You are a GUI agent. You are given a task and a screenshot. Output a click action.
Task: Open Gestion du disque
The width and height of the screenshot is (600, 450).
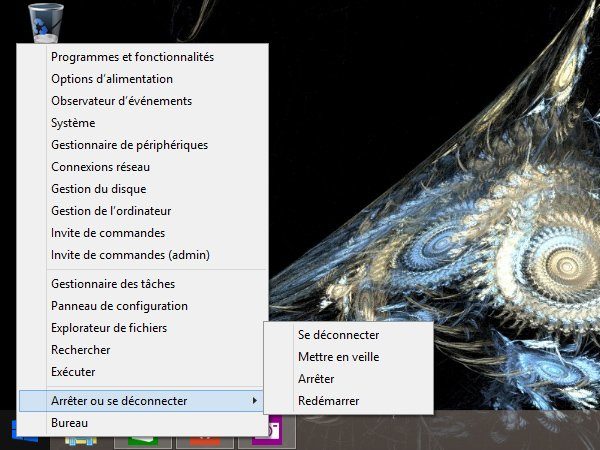(142, 189)
